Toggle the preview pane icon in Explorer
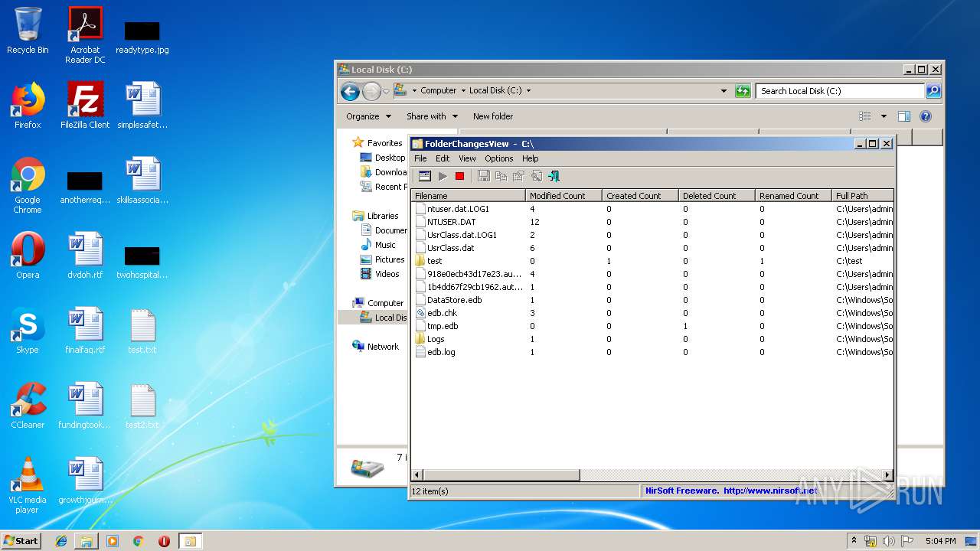This screenshot has height=551, width=980. (x=904, y=116)
